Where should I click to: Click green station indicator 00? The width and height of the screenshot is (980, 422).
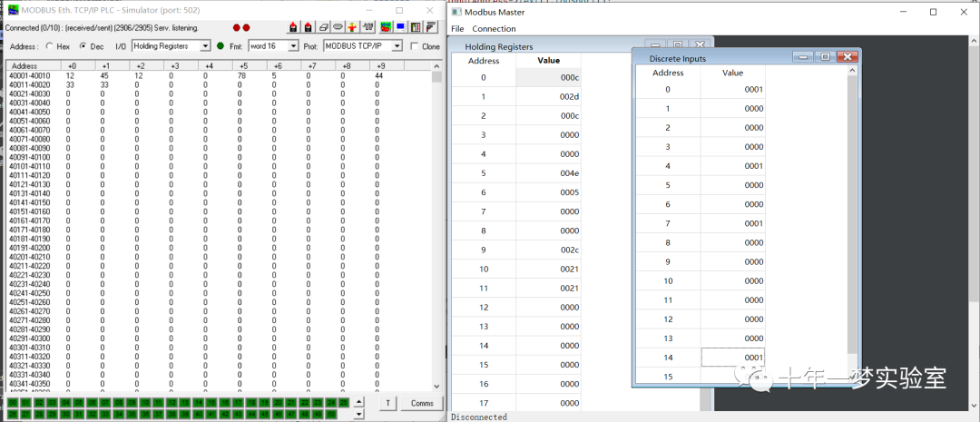(14, 402)
